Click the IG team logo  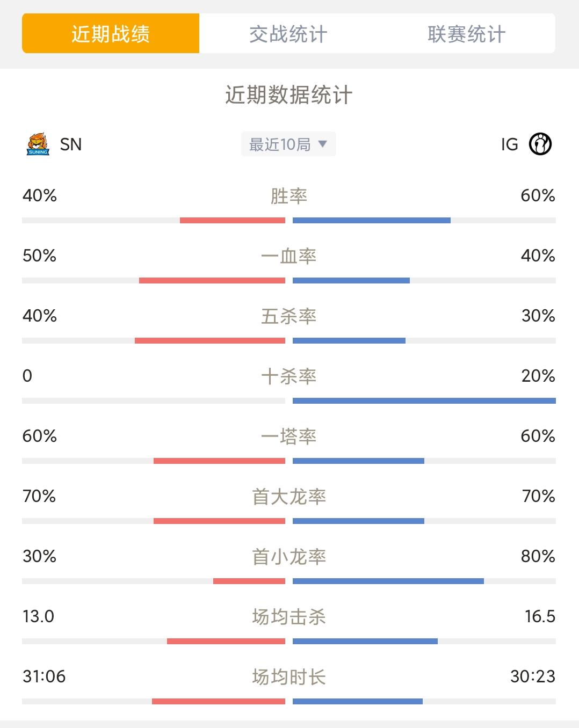click(540, 144)
